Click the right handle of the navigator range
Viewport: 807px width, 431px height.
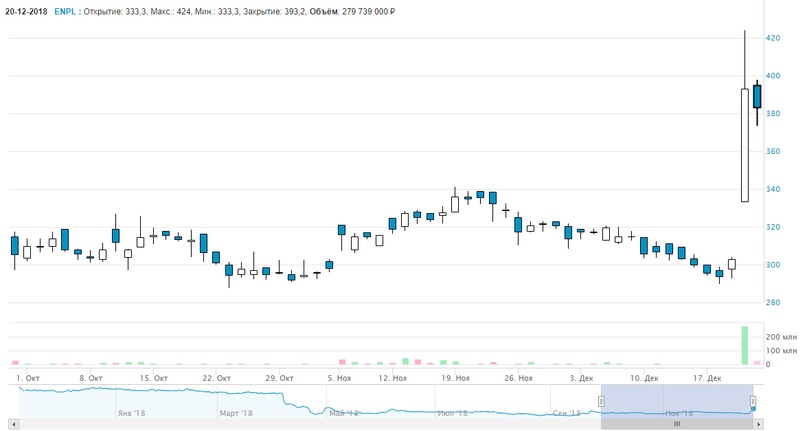[x=753, y=401]
